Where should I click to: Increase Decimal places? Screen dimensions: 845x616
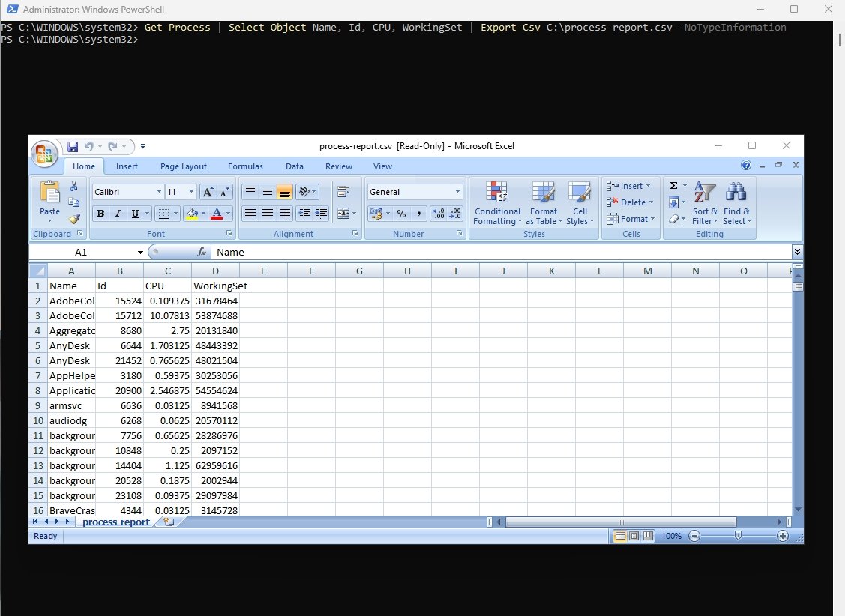point(439,214)
